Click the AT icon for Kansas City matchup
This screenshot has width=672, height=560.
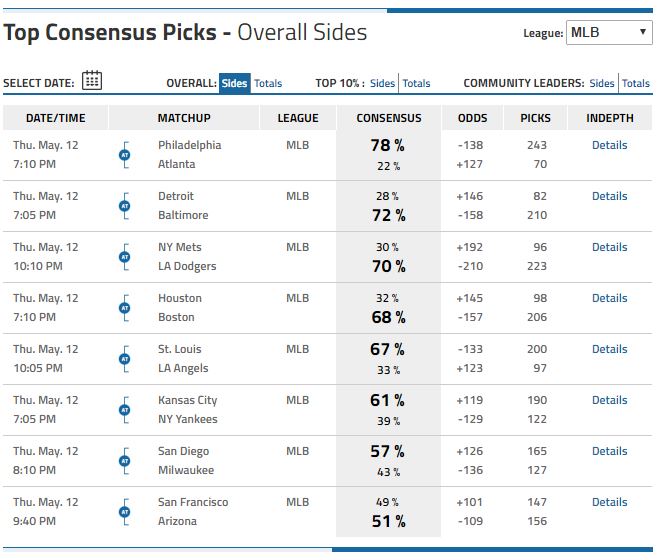click(125, 410)
